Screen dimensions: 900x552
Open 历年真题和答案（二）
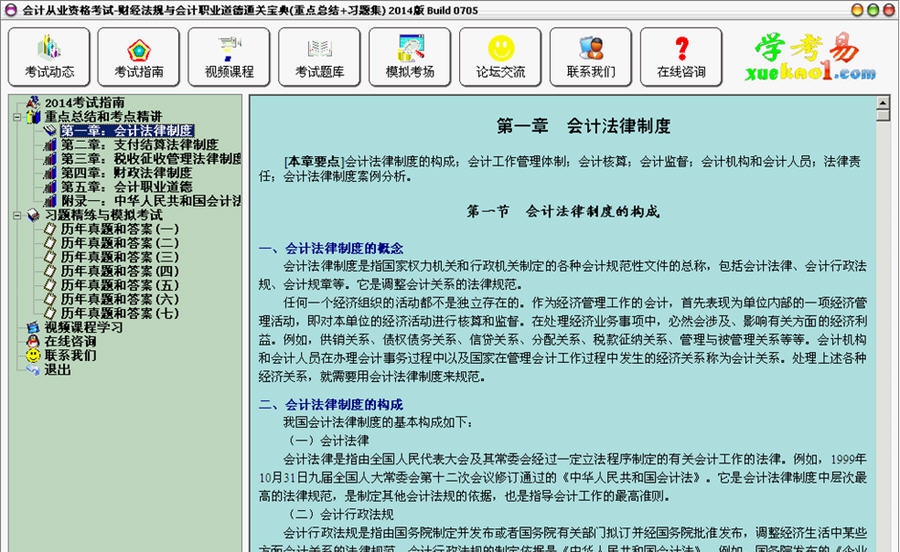pos(120,243)
